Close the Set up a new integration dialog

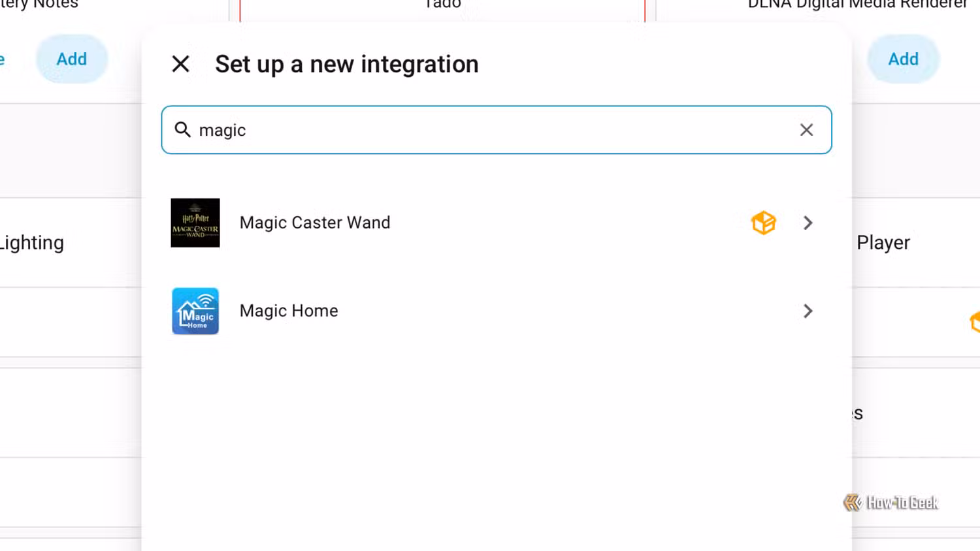tap(181, 64)
